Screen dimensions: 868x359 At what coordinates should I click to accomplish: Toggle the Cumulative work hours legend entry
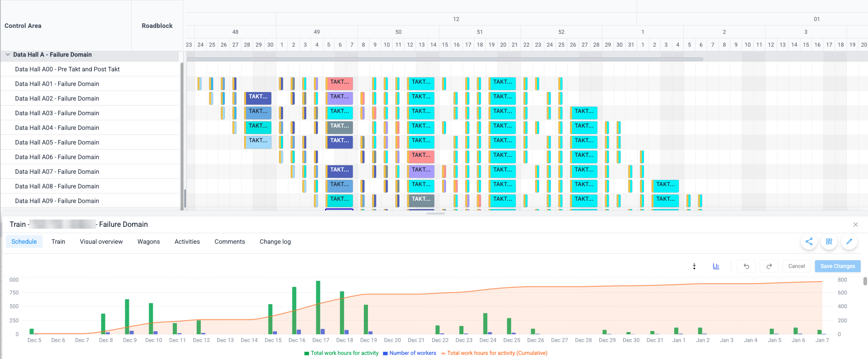[x=494, y=353]
